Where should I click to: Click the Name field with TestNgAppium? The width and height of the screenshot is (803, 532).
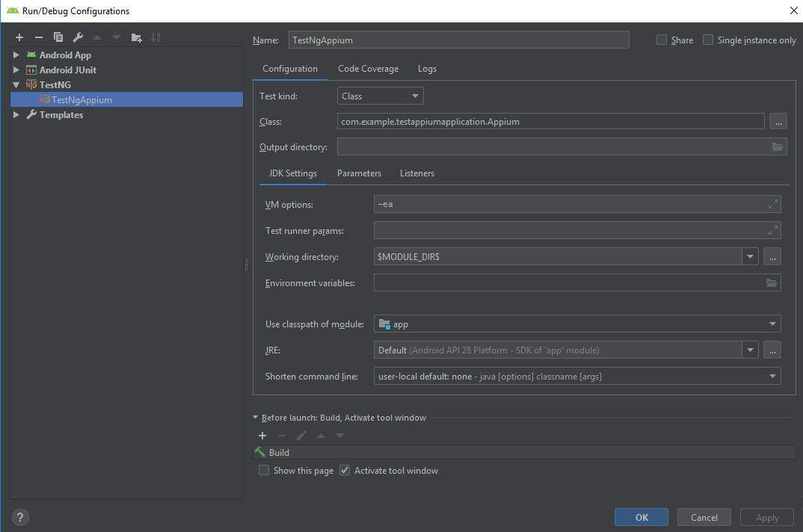(x=458, y=40)
